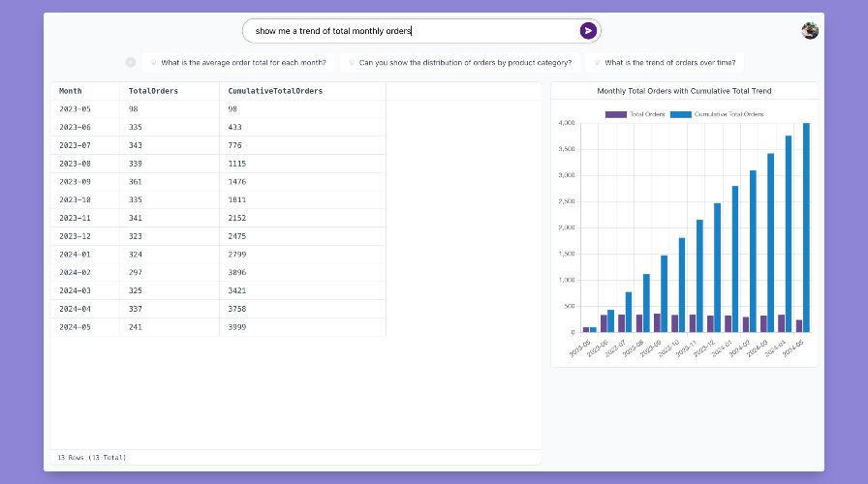Screen dimensions: 868x484
Task: Click the purple send arrow button
Action: [588, 31]
